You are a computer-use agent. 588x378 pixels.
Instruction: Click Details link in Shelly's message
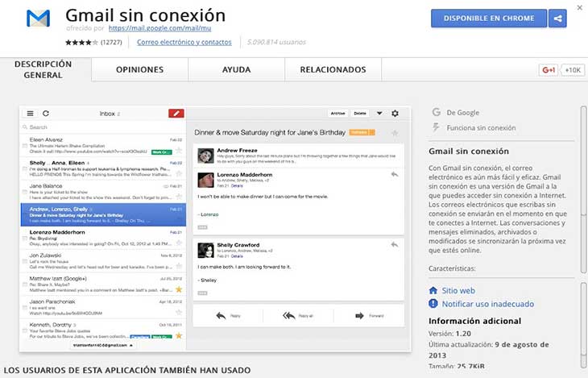(237, 256)
